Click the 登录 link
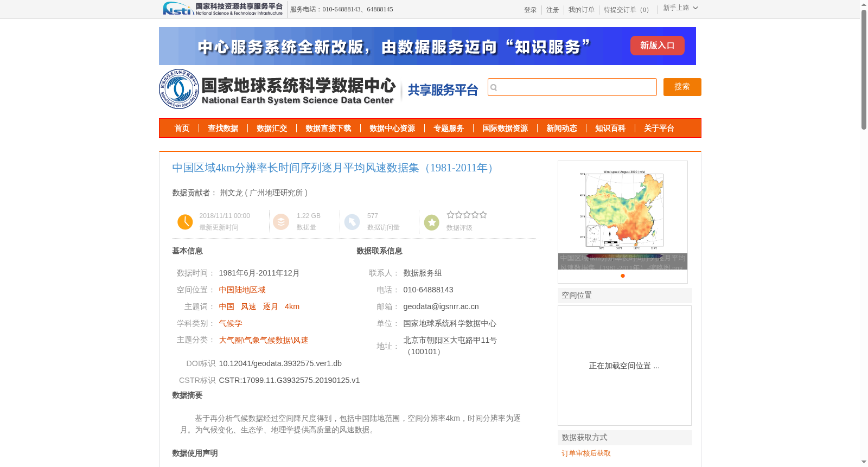The image size is (868, 467). click(531, 10)
